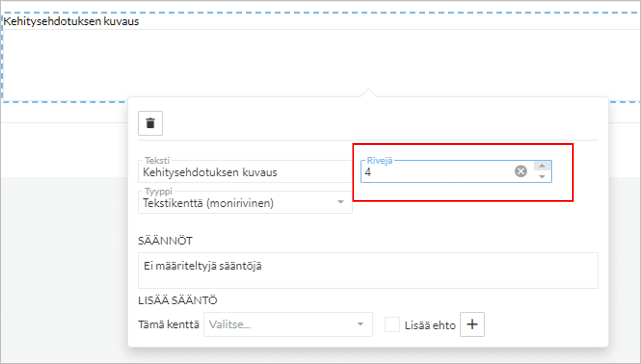This screenshot has height=364, width=641.
Task: Expand the Valitse... dropdown arrow
Action: point(360,324)
